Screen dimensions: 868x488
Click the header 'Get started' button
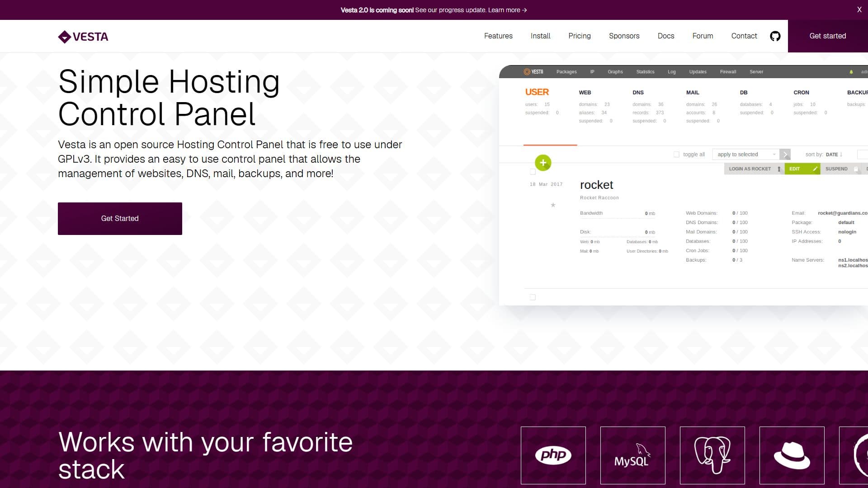(x=828, y=36)
